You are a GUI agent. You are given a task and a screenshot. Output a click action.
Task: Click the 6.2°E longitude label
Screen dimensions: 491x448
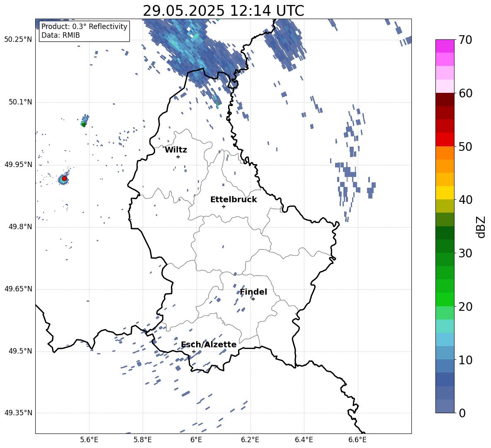(250, 440)
